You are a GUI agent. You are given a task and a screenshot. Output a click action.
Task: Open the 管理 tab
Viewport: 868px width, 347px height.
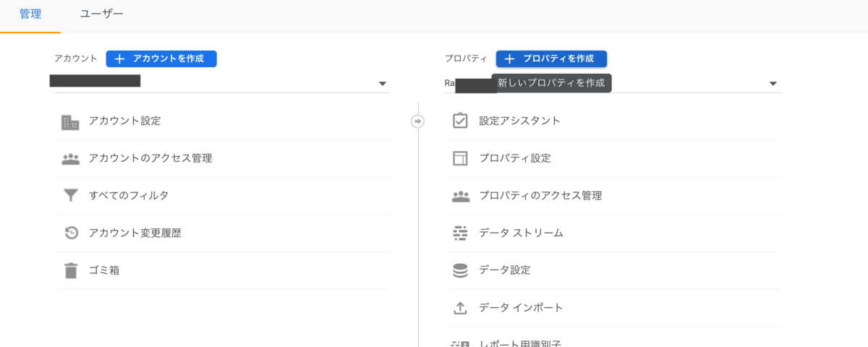(x=30, y=14)
